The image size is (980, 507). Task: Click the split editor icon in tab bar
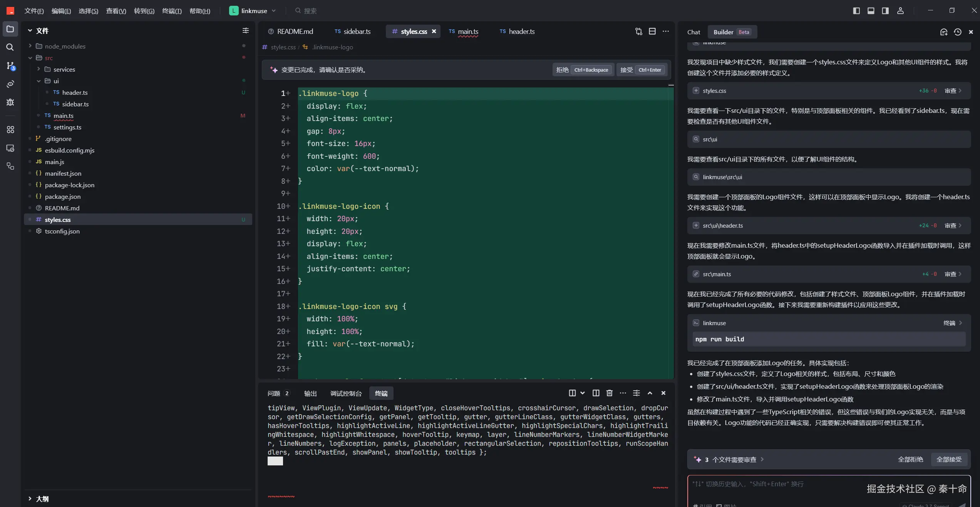652,32
